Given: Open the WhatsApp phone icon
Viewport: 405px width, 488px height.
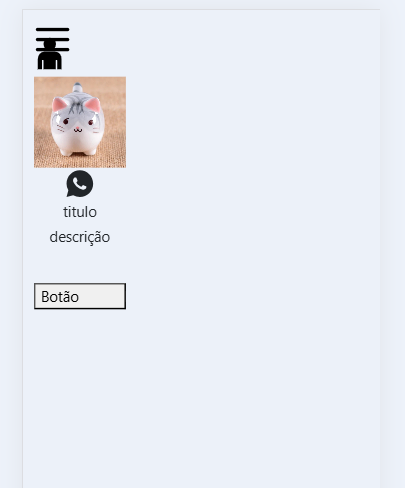Looking at the screenshot, I should click(80, 183).
